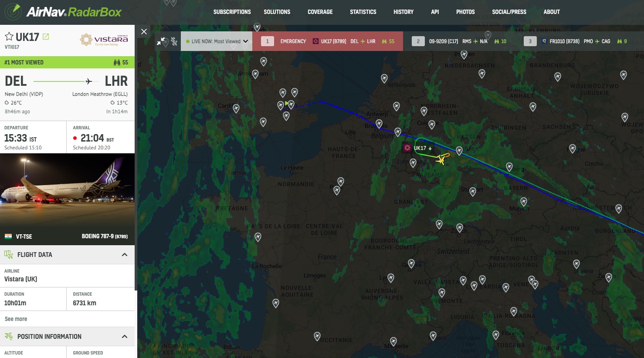Click the airport marker near Marseille

click(393, 341)
